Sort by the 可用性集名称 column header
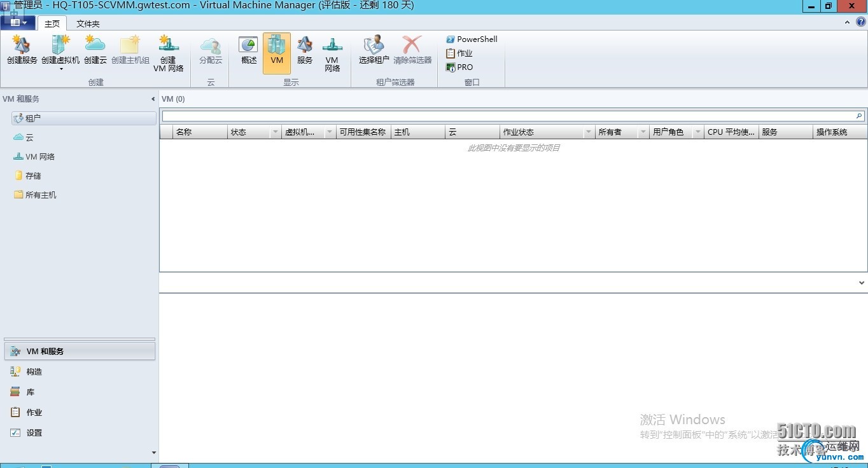868x468 pixels. [363, 132]
